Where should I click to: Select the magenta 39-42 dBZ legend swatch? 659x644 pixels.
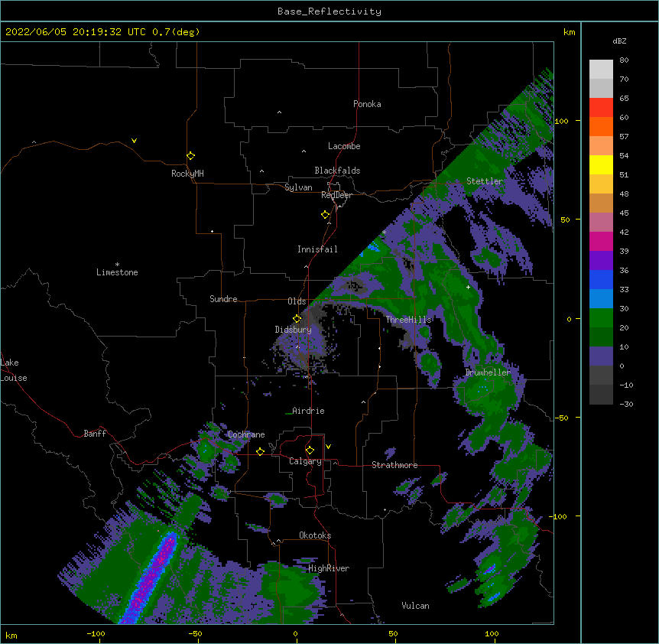tap(601, 241)
